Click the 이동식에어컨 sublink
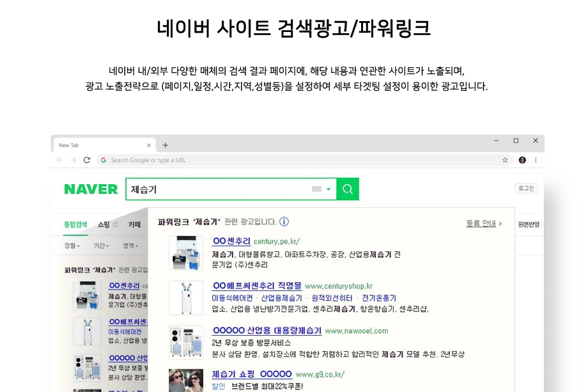This screenshot has width=588, height=392. (x=232, y=298)
